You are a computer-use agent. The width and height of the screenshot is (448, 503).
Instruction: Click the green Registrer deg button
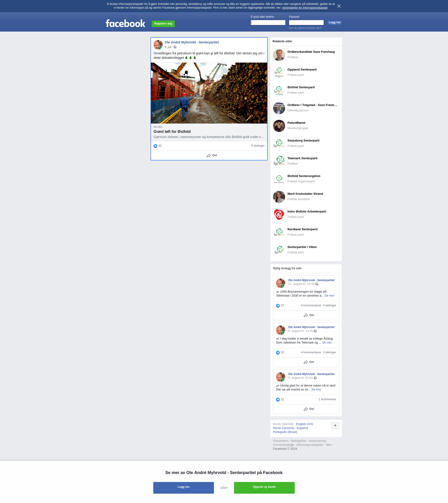[163, 24]
